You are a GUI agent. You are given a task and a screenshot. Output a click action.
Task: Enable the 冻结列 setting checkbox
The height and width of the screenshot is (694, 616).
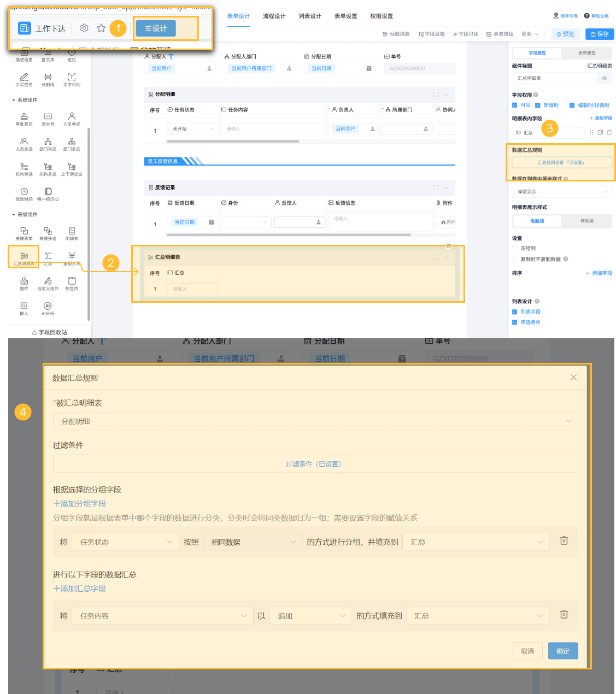514,248
